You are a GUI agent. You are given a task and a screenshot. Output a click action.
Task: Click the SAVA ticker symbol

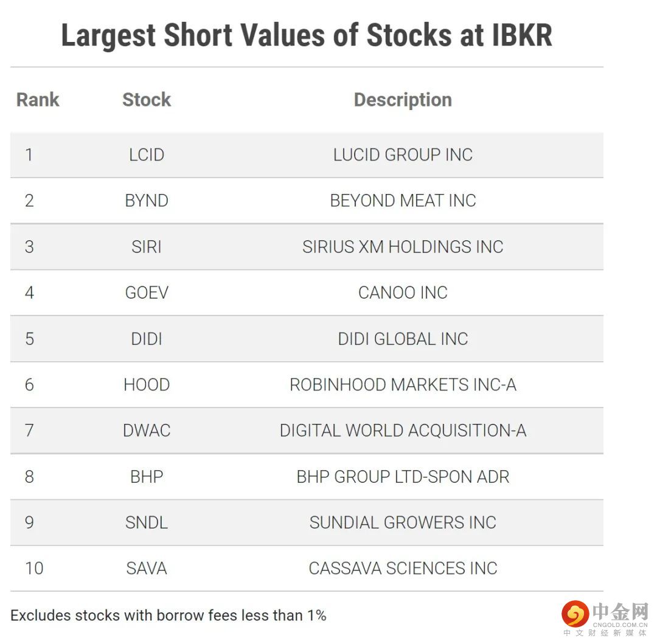click(147, 569)
